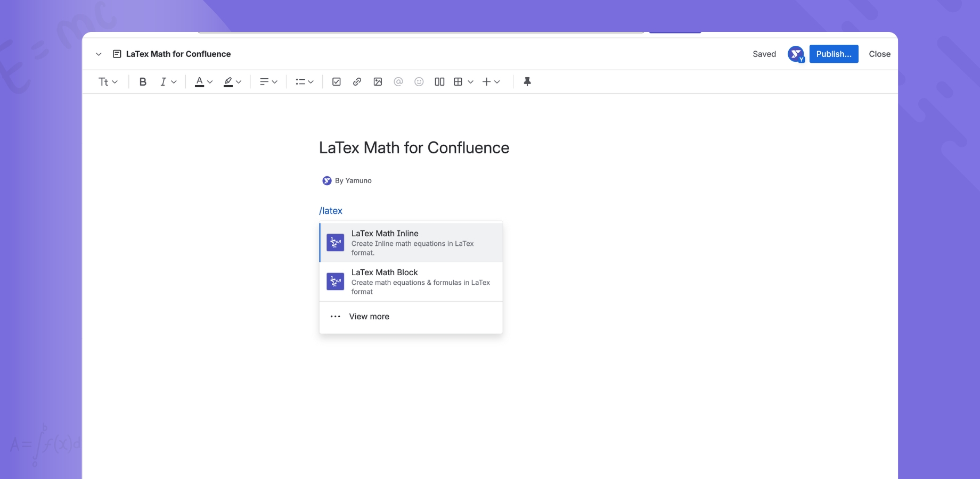Image resolution: width=980 pixels, height=479 pixels.
Task: Close the editor
Action: (x=880, y=54)
